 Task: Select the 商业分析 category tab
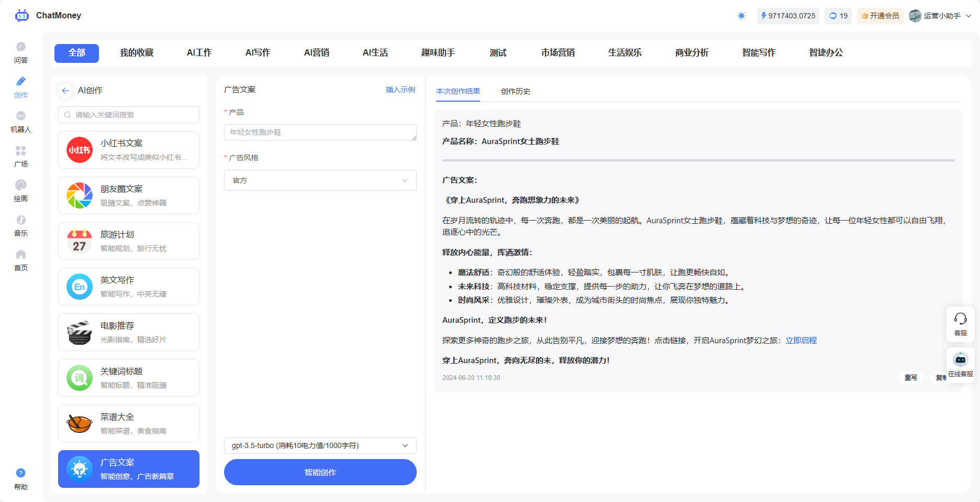[x=692, y=52]
